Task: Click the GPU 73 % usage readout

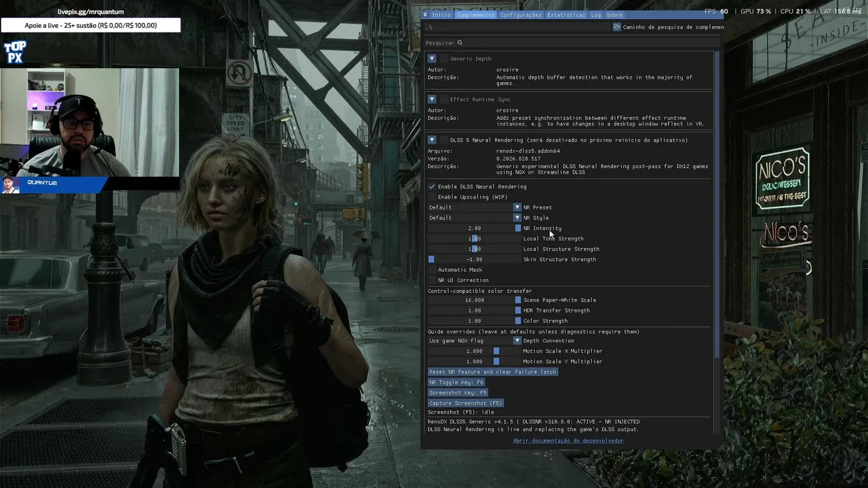Action: (755, 12)
